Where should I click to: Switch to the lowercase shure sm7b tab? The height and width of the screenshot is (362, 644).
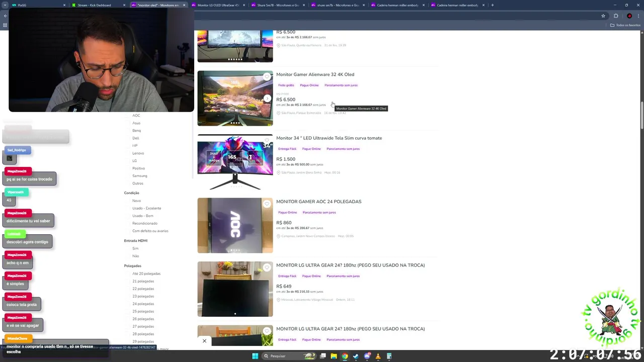[338, 5]
